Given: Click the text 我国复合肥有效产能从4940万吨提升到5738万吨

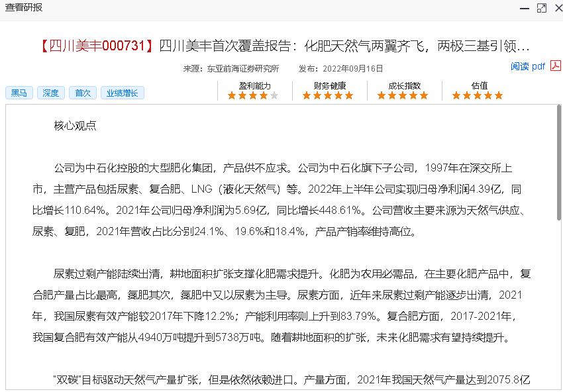Looking at the screenshot, I should [x=148, y=338].
